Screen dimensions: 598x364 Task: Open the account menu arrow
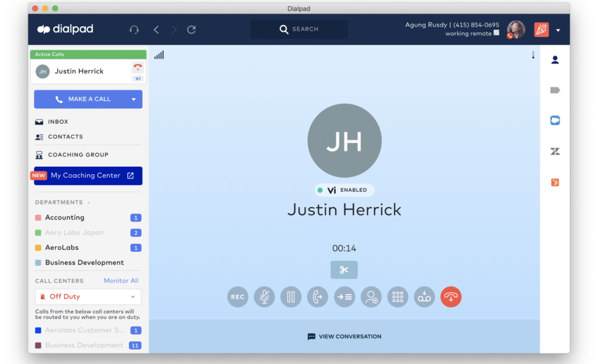pos(558,30)
